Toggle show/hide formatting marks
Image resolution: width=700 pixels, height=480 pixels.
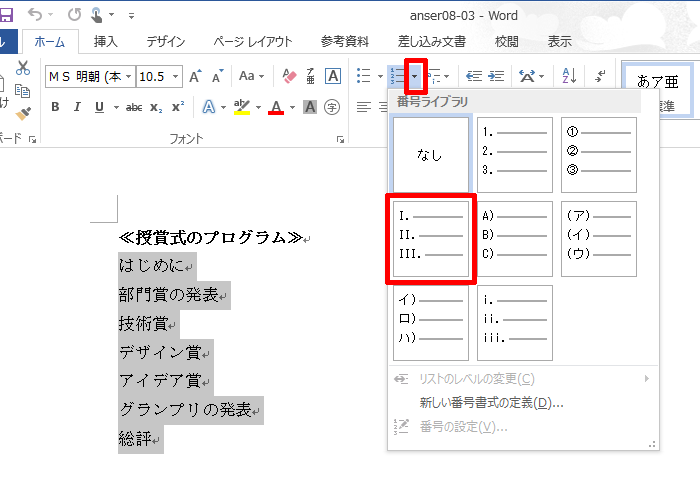click(600, 76)
